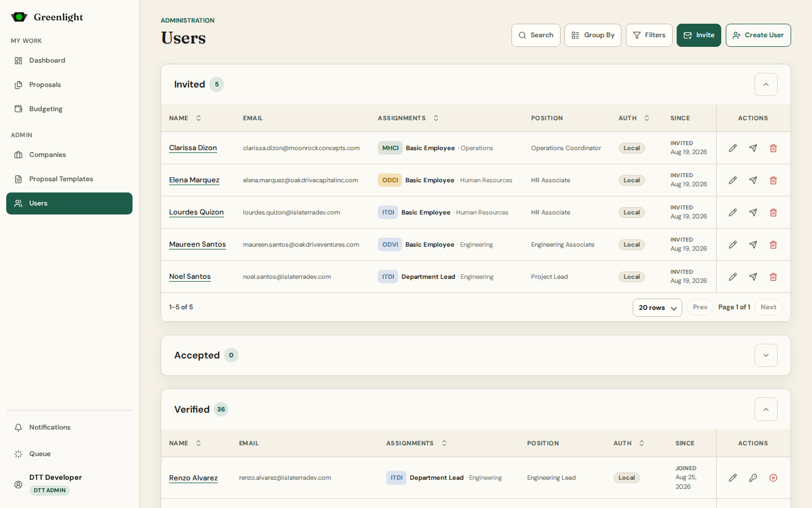Screen dimensions: 812x508
Task: Open Renzo Alvarez's profile link
Action: 193,478
